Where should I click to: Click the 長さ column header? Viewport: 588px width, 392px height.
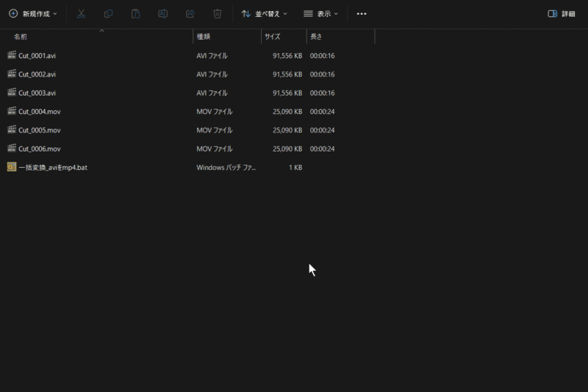316,37
